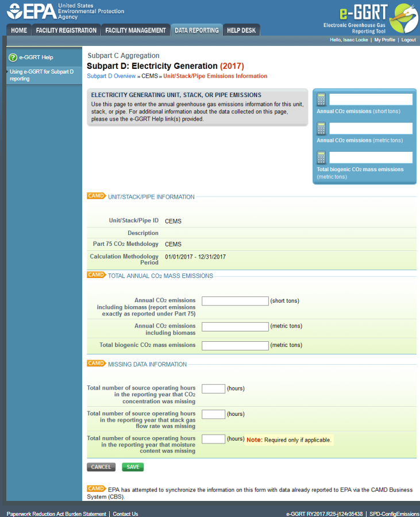
Task: Click the green e-GGRT Help question icon
Action: 13,57
